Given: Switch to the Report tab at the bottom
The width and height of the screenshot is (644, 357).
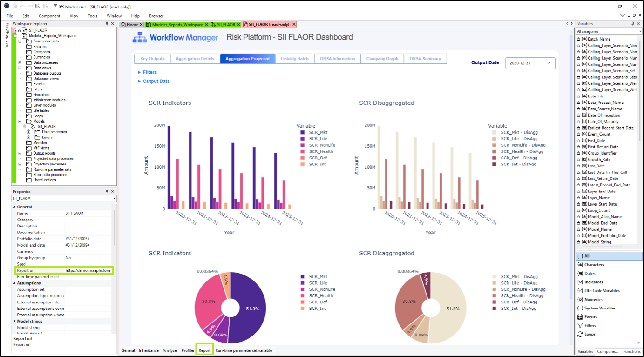Looking at the screenshot, I should [x=204, y=350].
